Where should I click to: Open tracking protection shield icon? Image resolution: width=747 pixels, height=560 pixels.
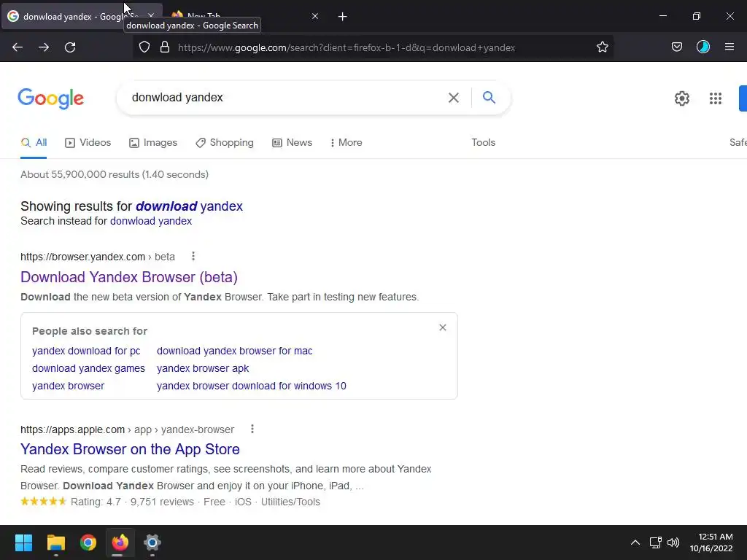tap(144, 47)
